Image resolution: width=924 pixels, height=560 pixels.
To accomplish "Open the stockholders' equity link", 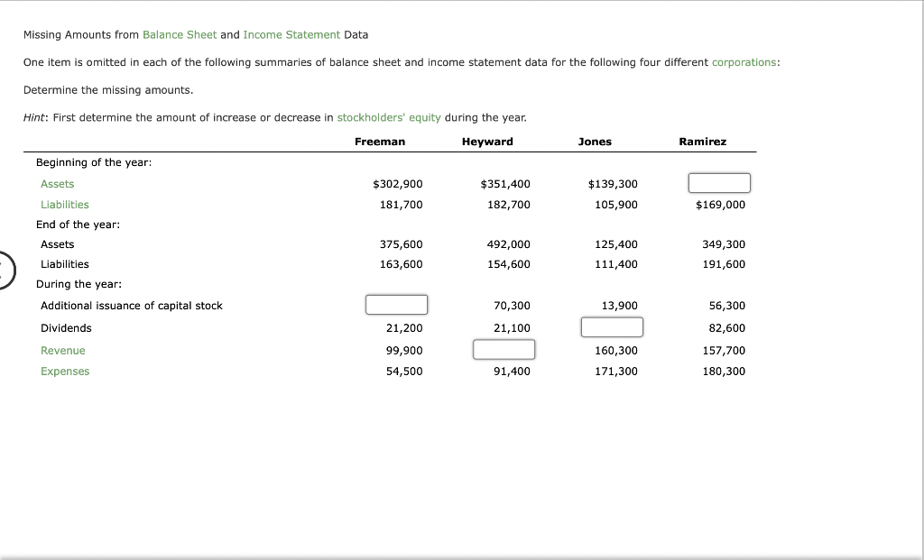I will click(x=388, y=117).
